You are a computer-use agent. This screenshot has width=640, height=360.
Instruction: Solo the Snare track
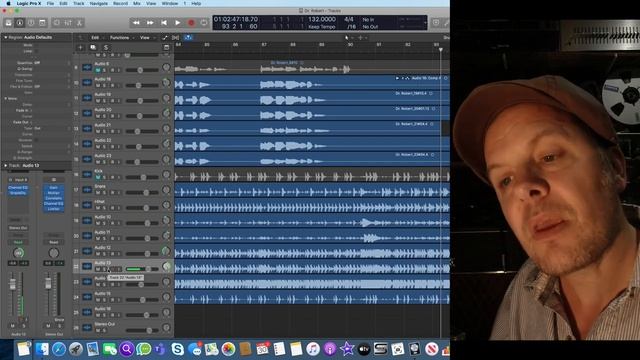pyautogui.click(x=104, y=192)
